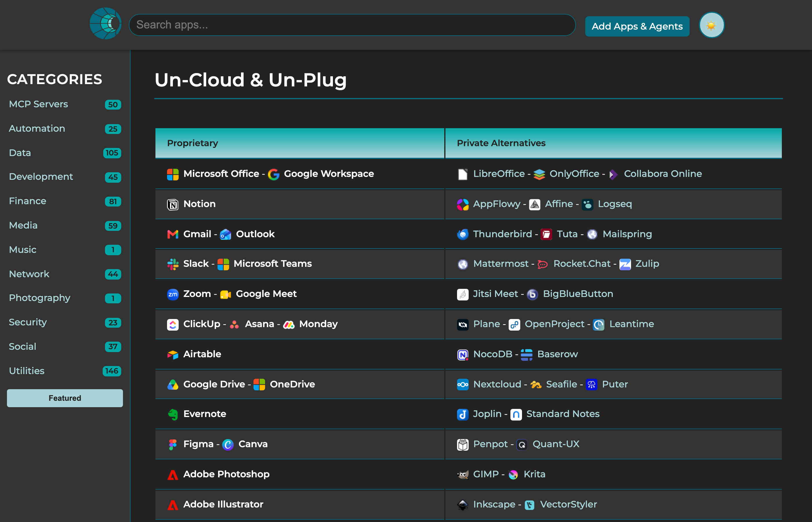812x522 pixels.
Task: Click the Thunderbird icon
Action: point(463,234)
